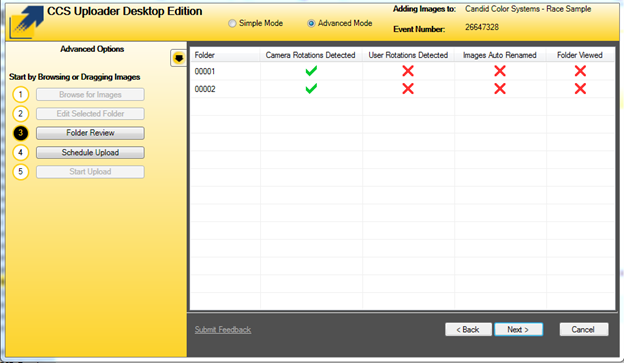Click green checkmark for folder 00001

click(x=311, y=71)
